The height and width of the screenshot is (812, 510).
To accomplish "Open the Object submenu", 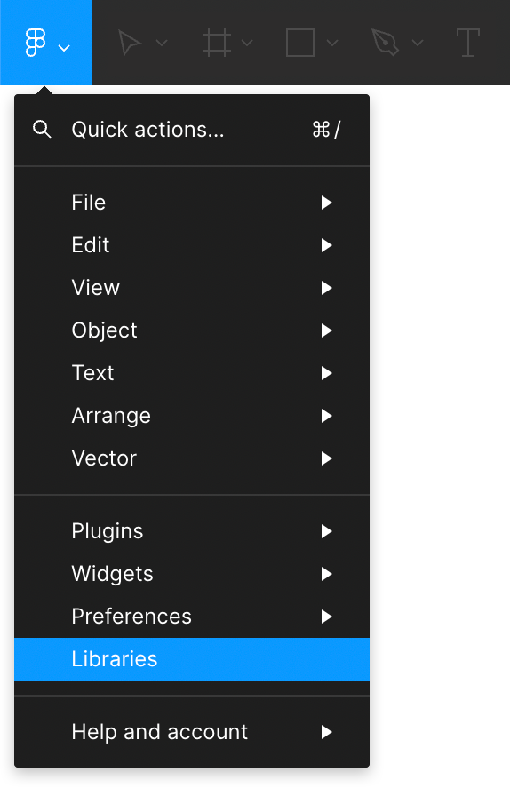I will [x=192, y=330].
